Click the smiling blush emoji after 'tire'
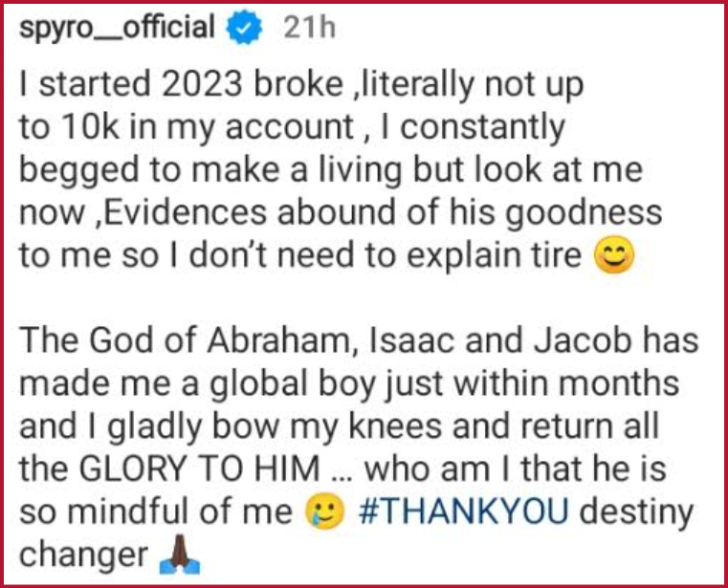 (614, 255)
